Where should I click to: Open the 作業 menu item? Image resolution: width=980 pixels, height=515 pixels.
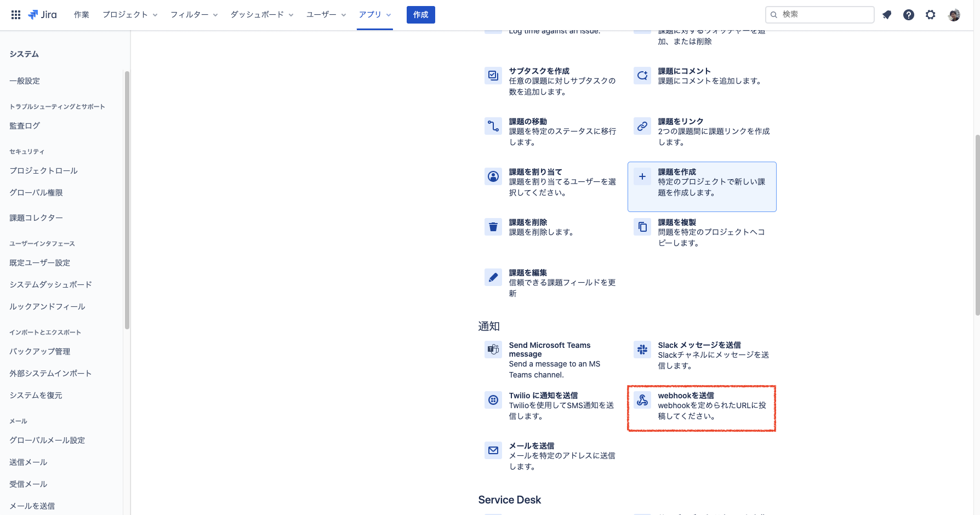pyautogui.click(x=82, y=15)
